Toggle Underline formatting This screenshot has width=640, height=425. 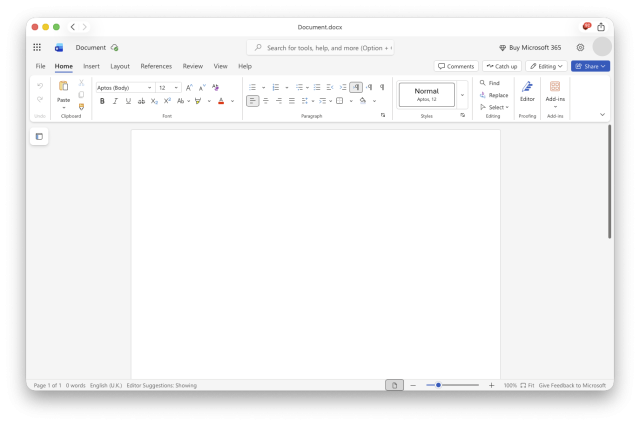point(128,101)
